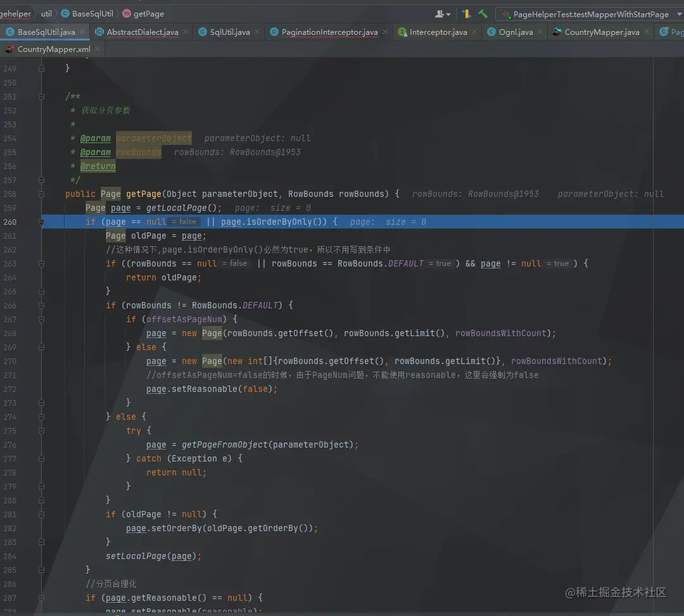Screen dimensions: 684x616
Task: Collapse the Javadoc comment at line 251
Action: 41,96
